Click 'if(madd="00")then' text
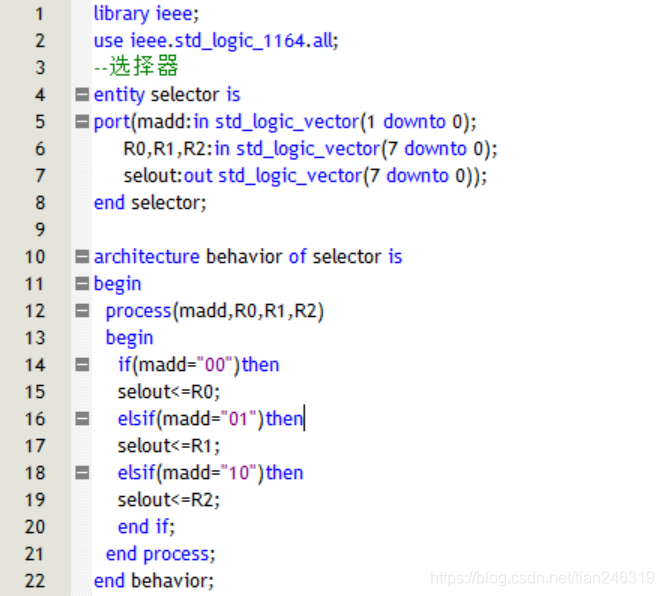This screenshot has width=664, height=596. (x=199, y=365)
